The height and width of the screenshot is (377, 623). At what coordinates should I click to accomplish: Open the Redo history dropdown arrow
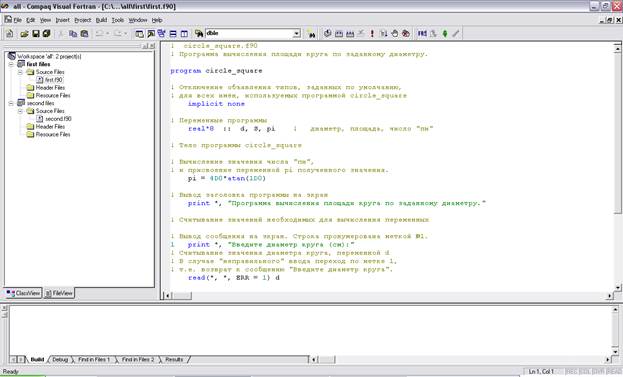click(126, 34)
